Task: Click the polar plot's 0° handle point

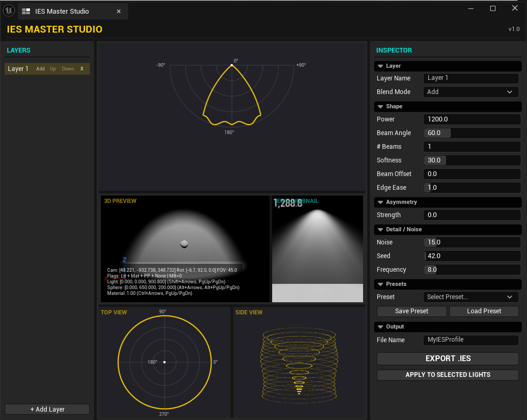Action: pyautogui.click(x=232, y=65)
